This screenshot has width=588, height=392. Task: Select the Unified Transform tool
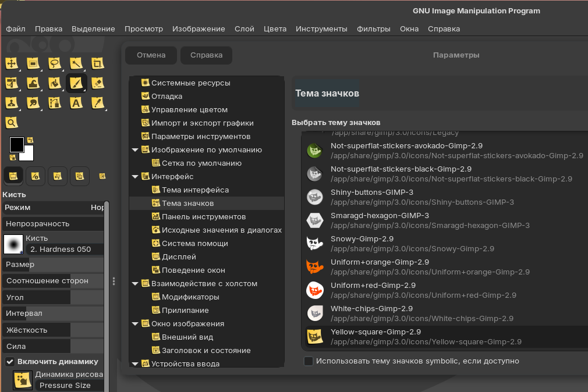point(12,83)
